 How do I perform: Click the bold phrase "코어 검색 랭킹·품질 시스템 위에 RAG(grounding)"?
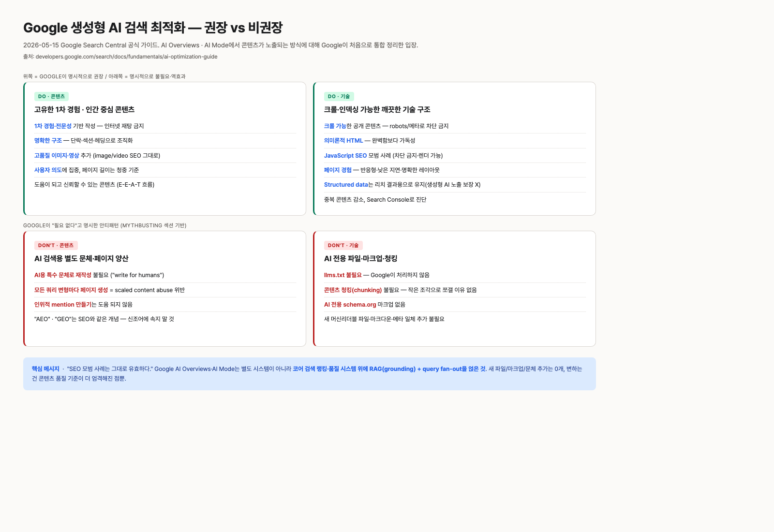pos(354,369)
